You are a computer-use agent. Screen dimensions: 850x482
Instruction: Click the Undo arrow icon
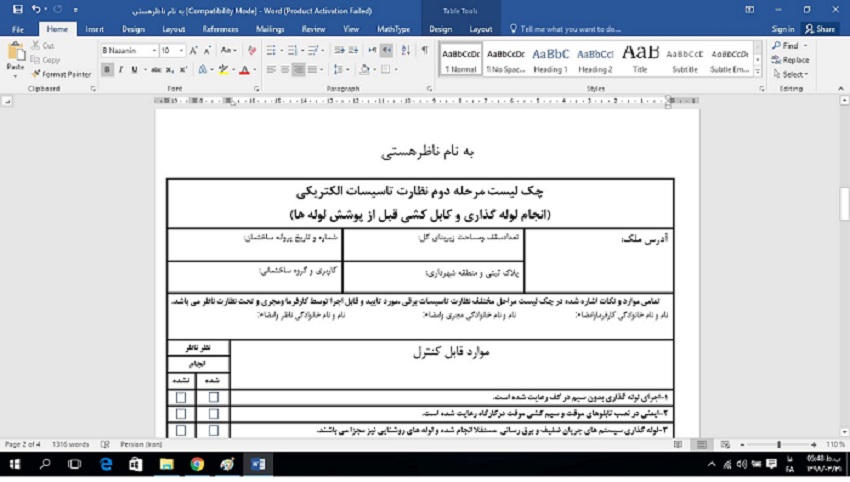[x=36, y=9]
